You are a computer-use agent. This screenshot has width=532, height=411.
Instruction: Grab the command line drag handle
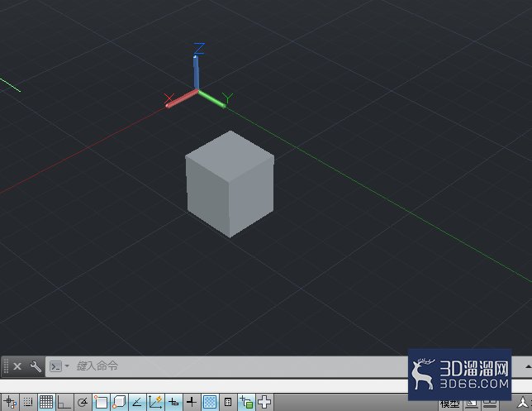pyautogui.click(x=6, y=366)
